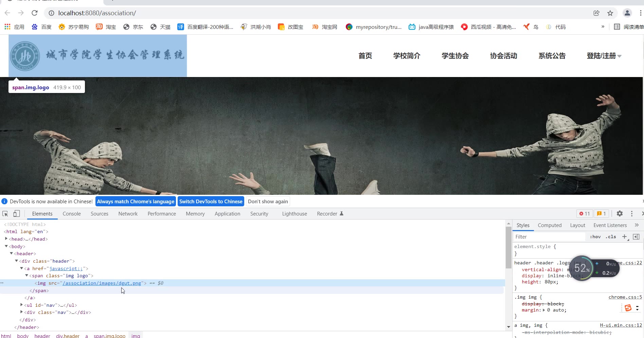Add a new style rule with plus

click(x=624, y=237)
